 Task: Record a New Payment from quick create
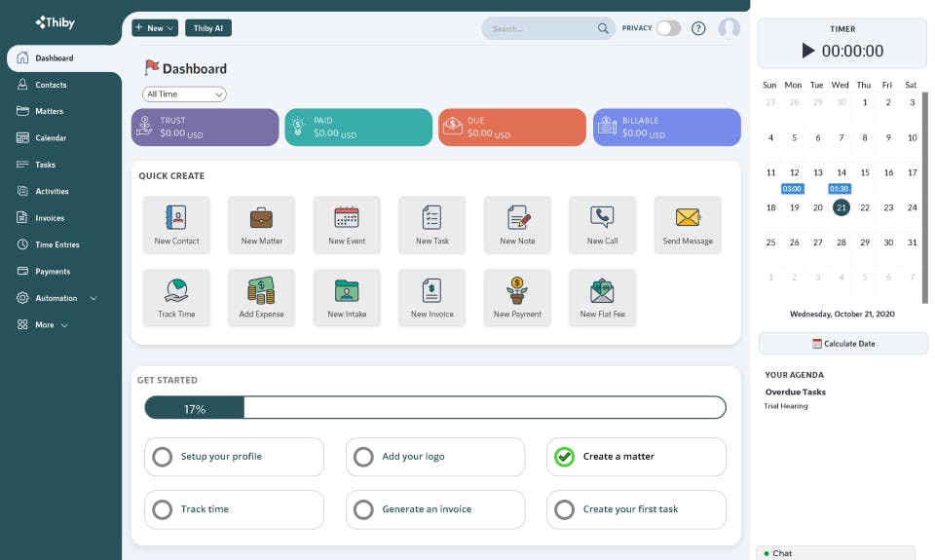(517, 298)
